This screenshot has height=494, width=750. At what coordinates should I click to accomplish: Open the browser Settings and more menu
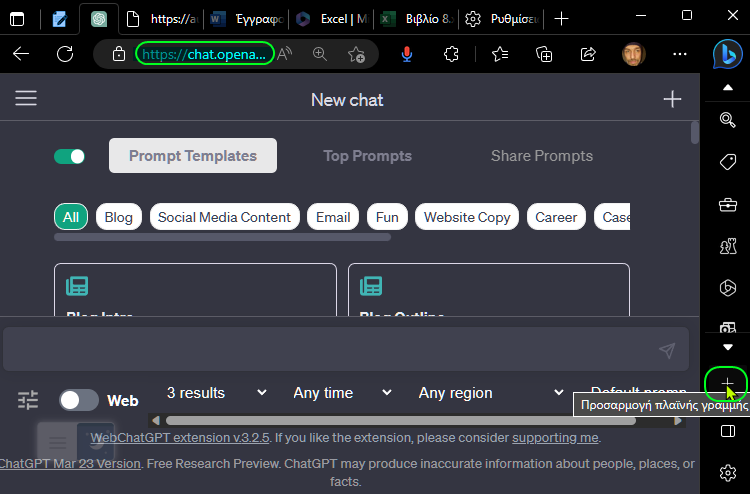(680, 54)
